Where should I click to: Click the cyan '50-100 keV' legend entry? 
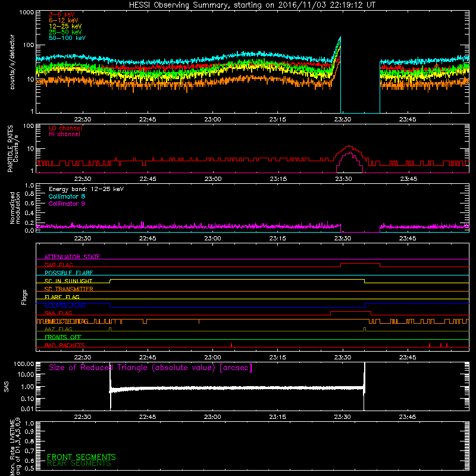click(x=67, y=38)
